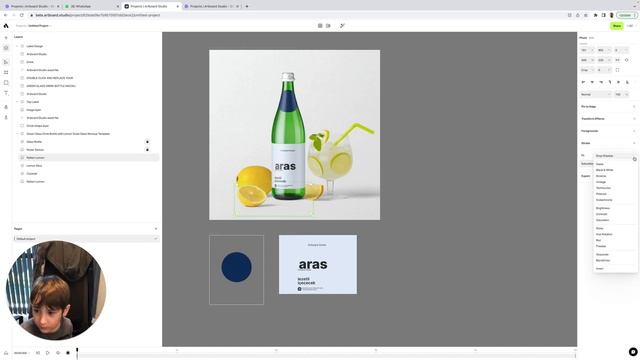
Task: Collapse the Top Label layer group
Action: point(17,102)
